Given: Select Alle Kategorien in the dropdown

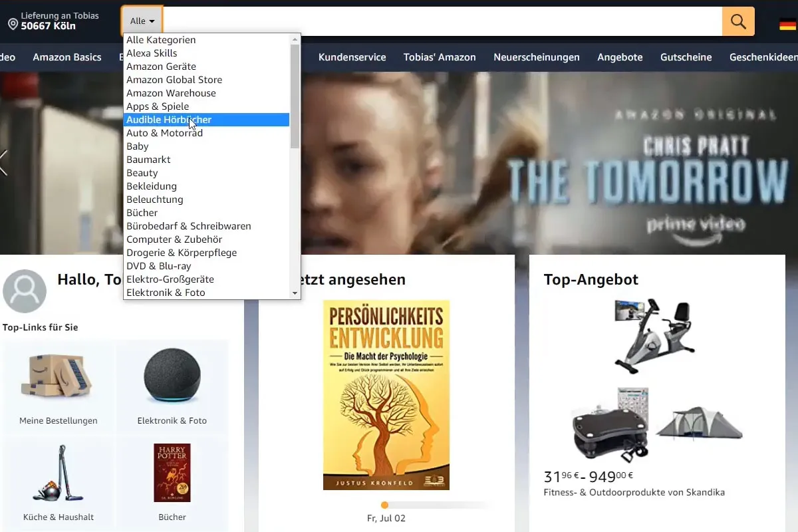Looking at the screenshot, I should click(207, 40).
